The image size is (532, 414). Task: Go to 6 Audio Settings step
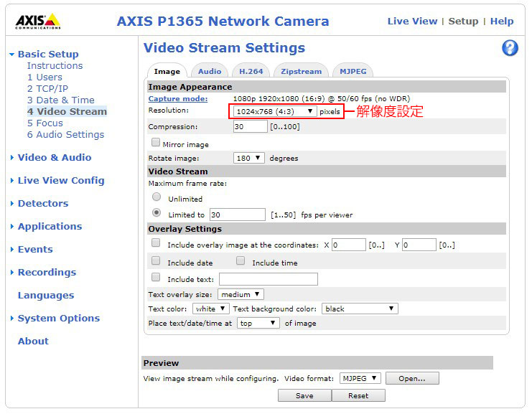[65, 135]
